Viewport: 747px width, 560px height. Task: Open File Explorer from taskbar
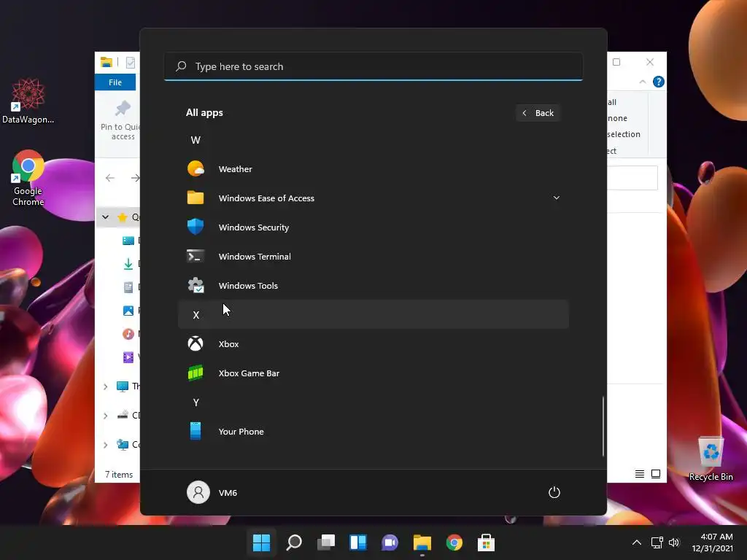422,542
